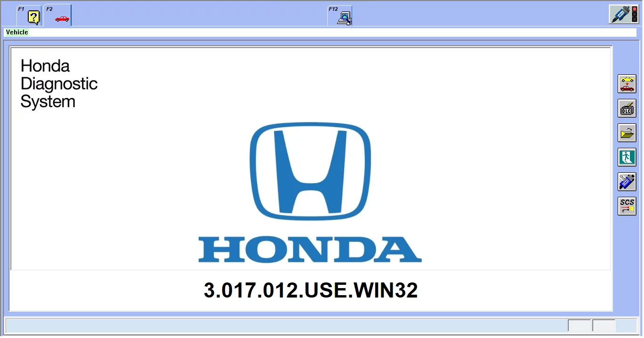
Task: Launch the SCS service check function
Action: point(627,206)
